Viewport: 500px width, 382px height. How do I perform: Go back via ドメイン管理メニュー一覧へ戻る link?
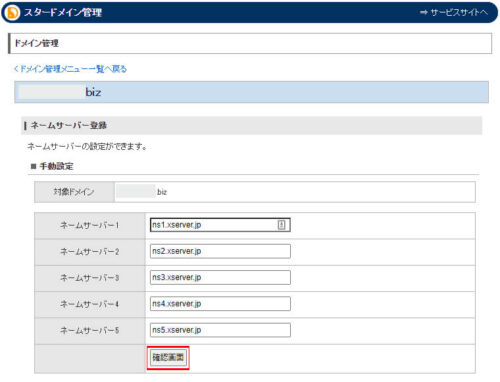(x=70, y=69)
